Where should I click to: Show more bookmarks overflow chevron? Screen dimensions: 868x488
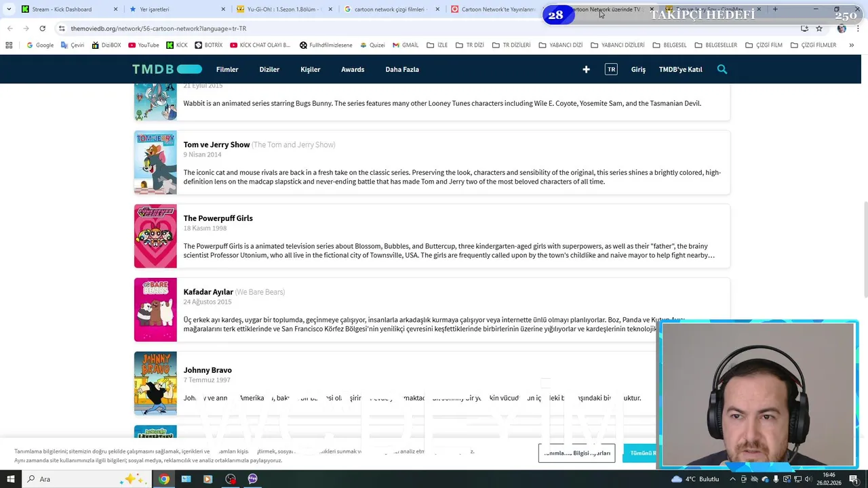click(851, 45)
